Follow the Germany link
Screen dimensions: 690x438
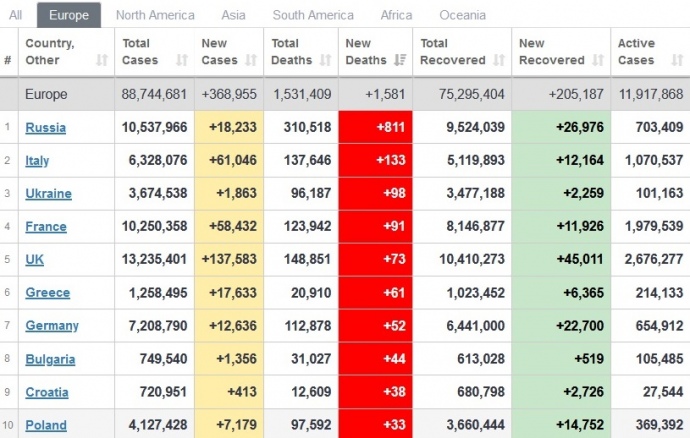[52, 326]
